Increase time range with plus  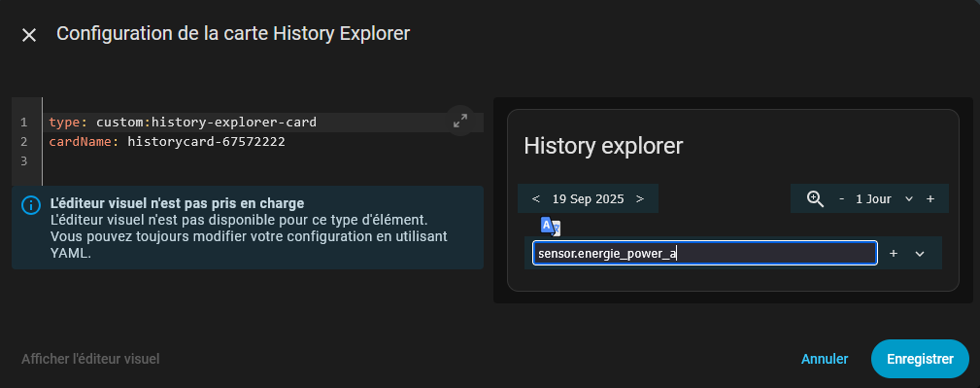930,199
